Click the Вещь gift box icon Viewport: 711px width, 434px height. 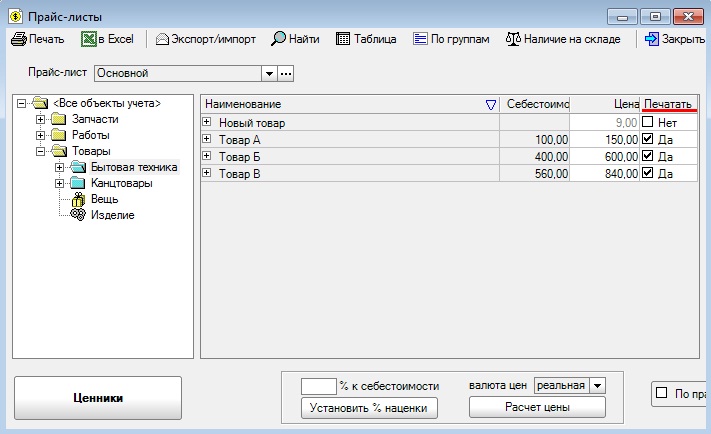(78, 199)
